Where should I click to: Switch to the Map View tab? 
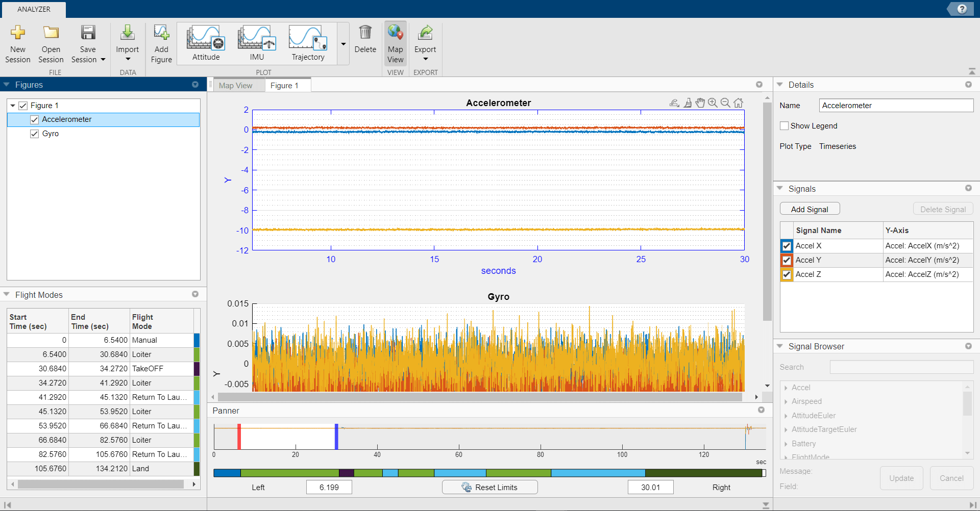[x=235, y=86]
